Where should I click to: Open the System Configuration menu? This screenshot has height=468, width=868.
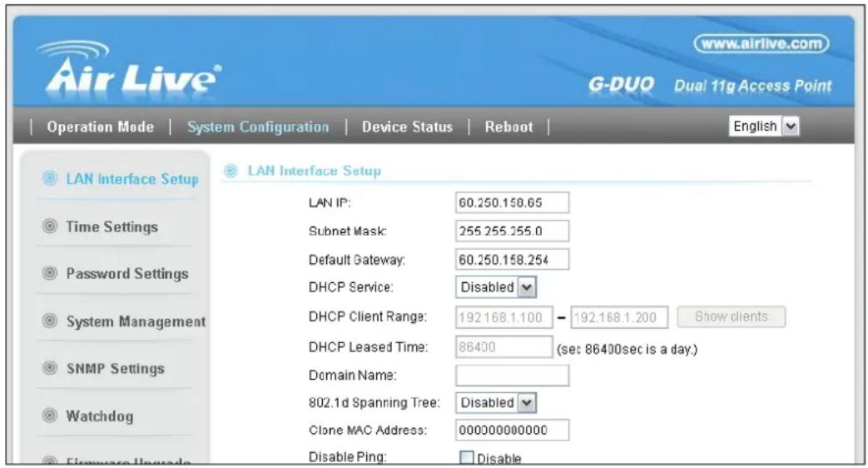tap(258, 127)
